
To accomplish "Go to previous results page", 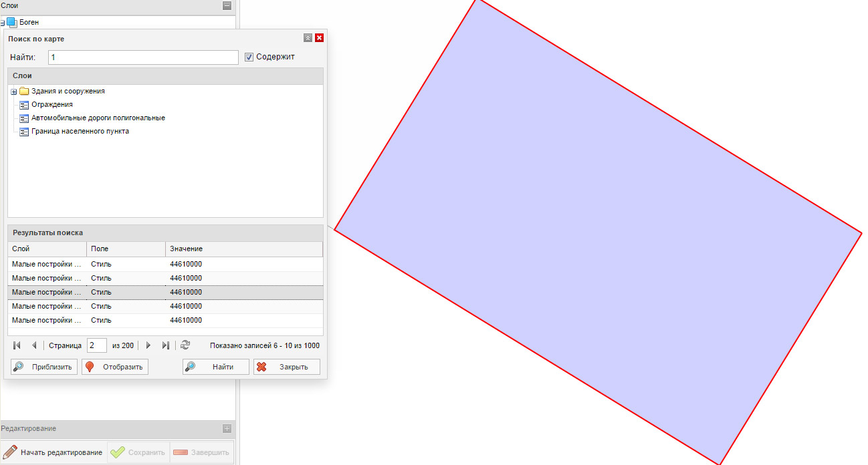I will tap(34, 345).
